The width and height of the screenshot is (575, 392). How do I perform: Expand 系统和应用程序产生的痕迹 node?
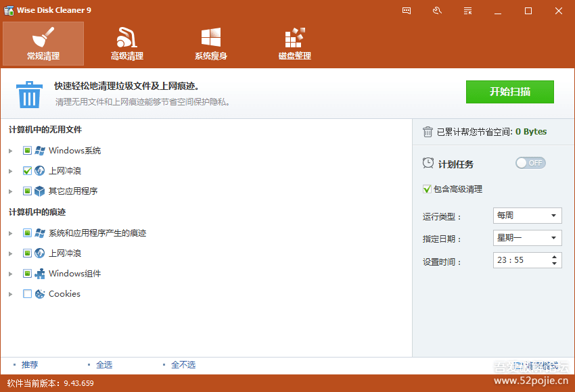click(11, 233)
